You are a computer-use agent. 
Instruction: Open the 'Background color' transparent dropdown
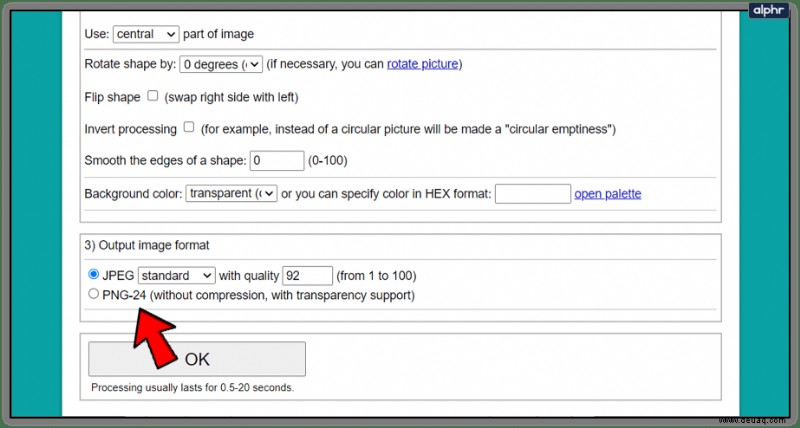231,193
